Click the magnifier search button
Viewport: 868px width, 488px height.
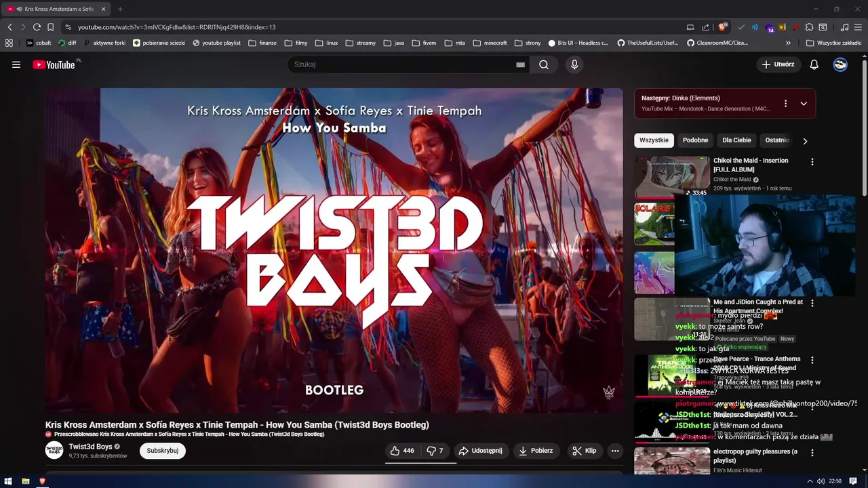click(x=544, y=64)
